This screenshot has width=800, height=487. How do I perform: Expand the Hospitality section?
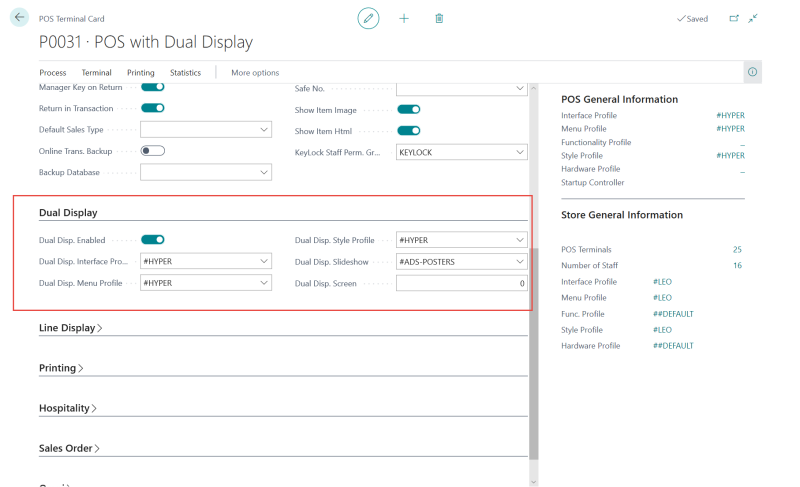66,408
